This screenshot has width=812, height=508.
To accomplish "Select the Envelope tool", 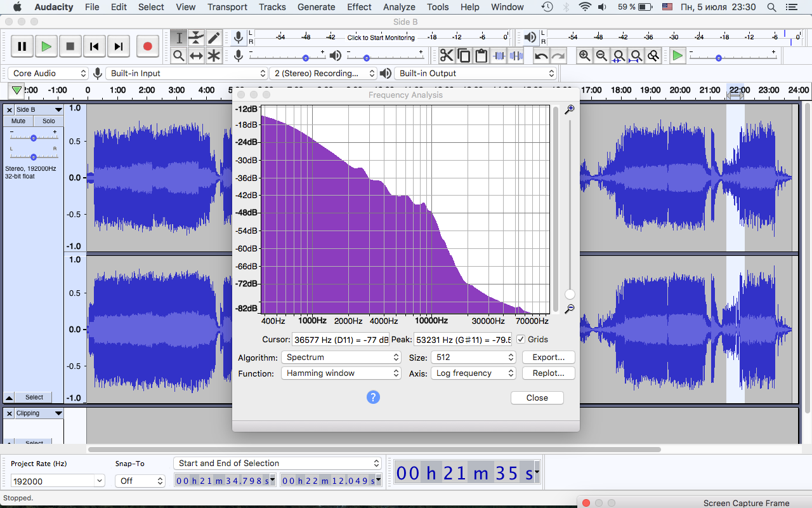I will click(x=197, y=38).
